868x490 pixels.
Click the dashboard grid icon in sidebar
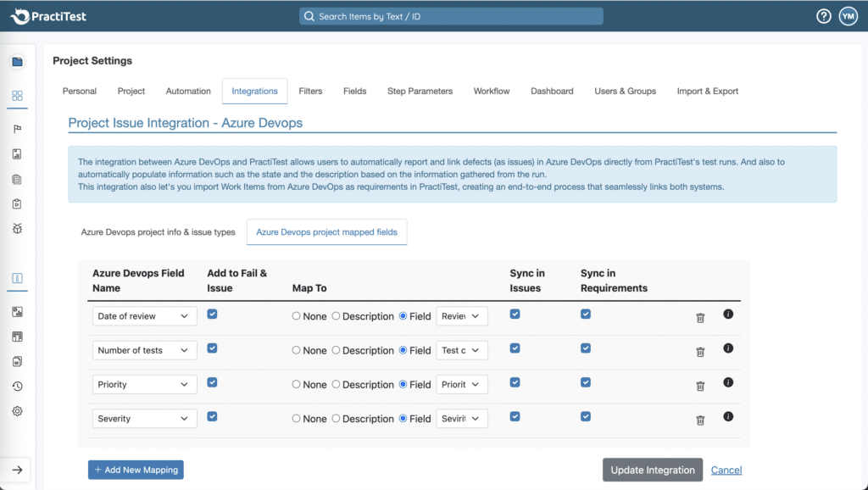click(x=17, y=96)
